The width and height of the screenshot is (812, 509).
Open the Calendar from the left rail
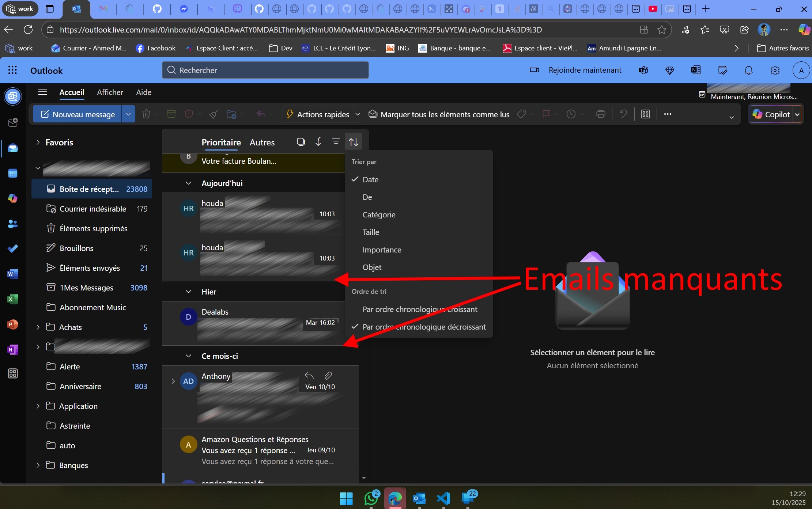tap(13, 174)
